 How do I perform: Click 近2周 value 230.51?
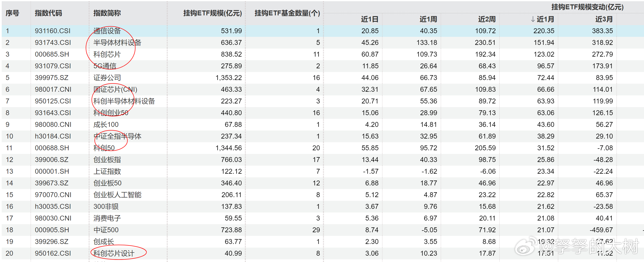tap(485, 42)
